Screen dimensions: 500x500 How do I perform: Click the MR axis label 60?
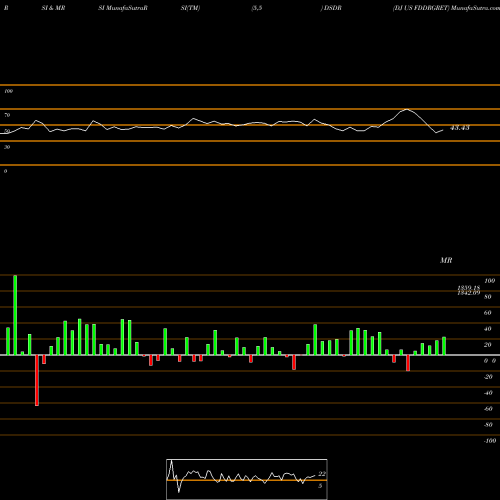[488, 313]
